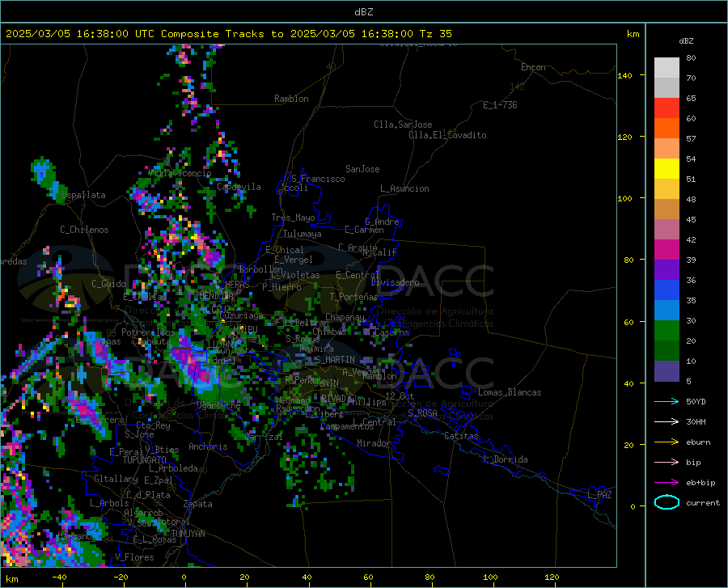Select the 30 dBZ green color swatch
728x588 pixels.
tap(667, 331)
